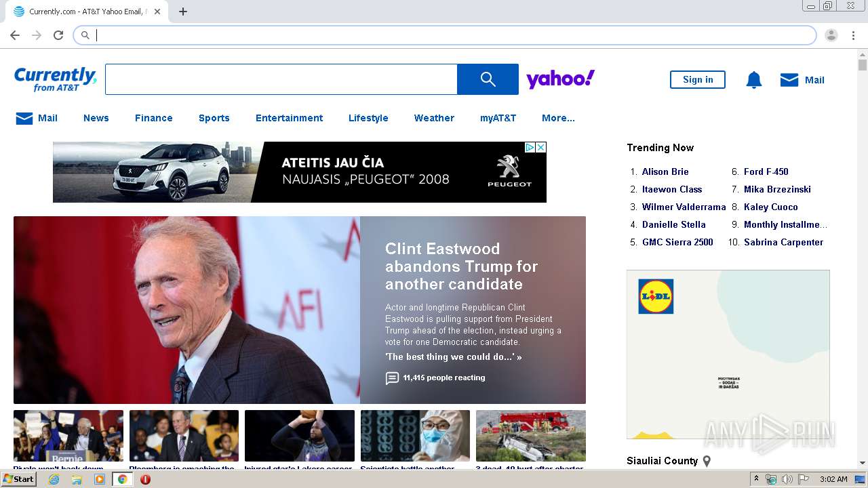The width and height of the screenshot is (868, 488).
Task: Open Mail via header envelope icon
Action: tap(789, 80)
